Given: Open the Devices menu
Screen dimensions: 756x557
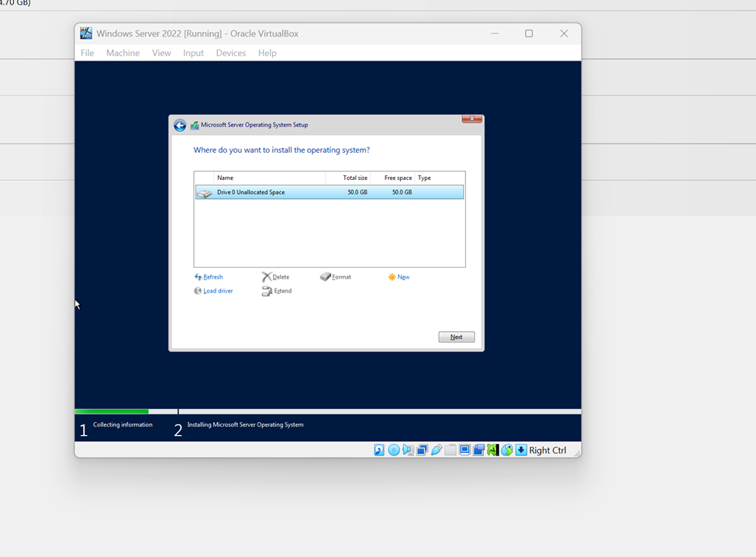Looking at the screenshot, I should pos(231,53).
